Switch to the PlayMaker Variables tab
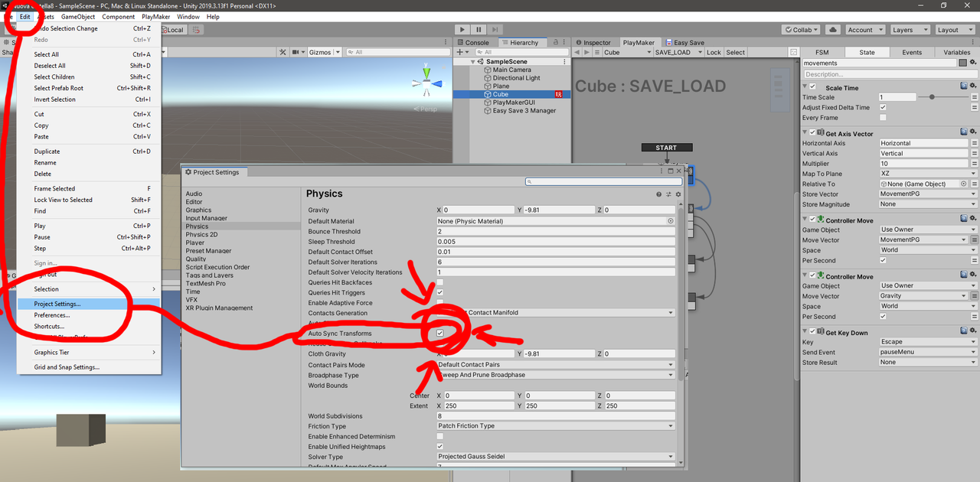This screenshot has width=980, height=482. click(x=956, y=53)
